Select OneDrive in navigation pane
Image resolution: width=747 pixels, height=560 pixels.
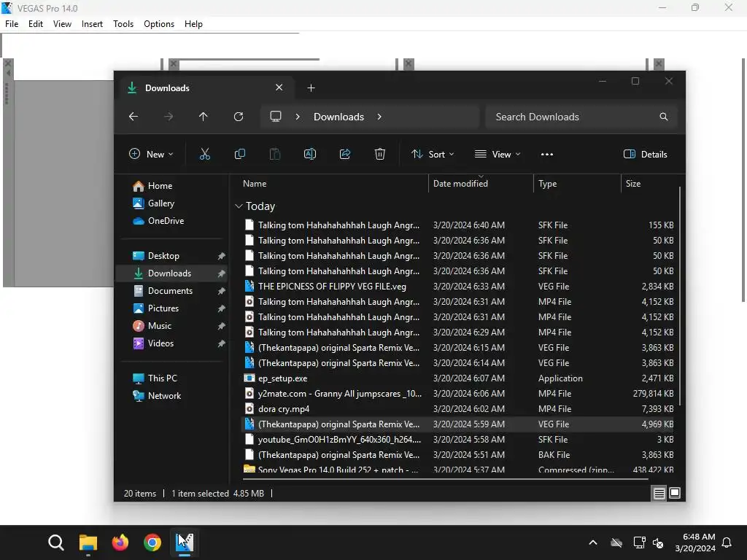coord(172,220)
